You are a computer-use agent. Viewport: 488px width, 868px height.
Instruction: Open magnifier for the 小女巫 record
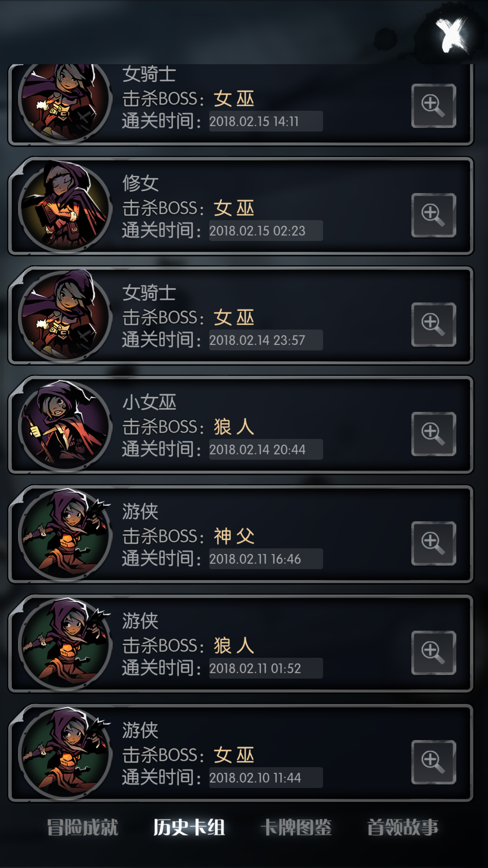pos(433,434)
